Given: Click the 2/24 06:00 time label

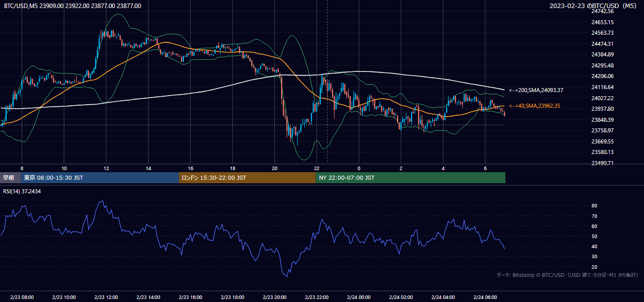Looking at the screenshot, I should click(485, 297).
